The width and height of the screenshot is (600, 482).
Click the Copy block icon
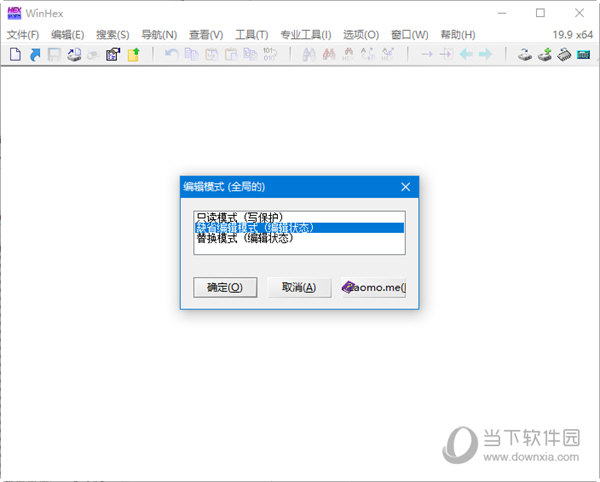point(191,54)
